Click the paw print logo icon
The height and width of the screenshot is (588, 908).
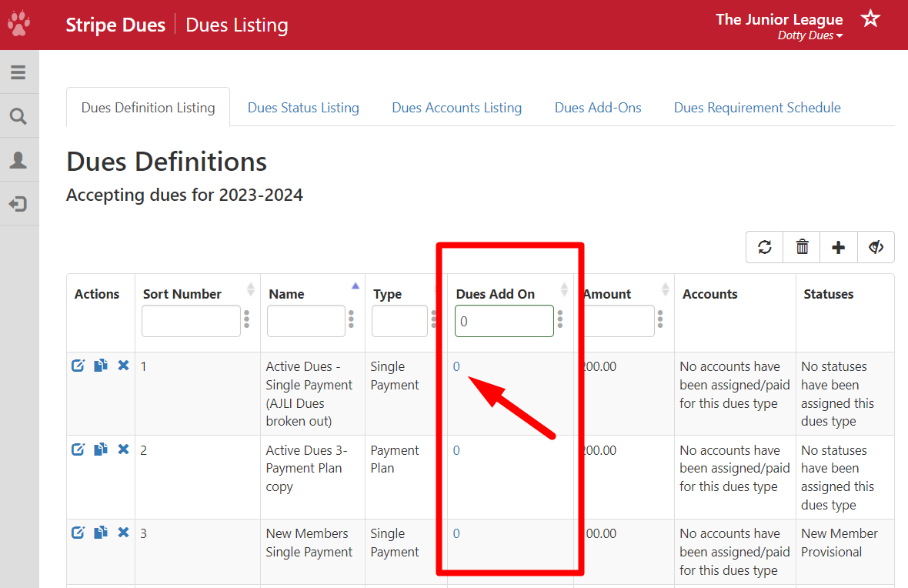18,24
